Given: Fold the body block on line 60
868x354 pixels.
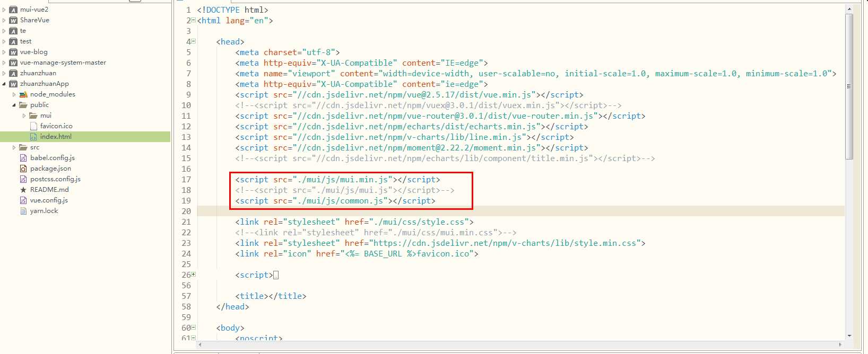Looking at the screenshot, I should click(193, 328).
